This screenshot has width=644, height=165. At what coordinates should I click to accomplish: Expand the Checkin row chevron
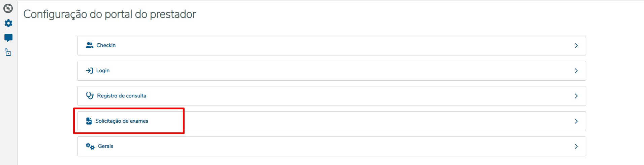(x=576, y=45)
